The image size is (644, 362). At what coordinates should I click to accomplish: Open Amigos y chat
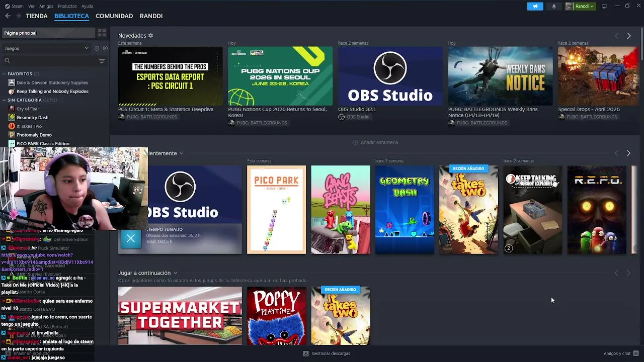point(621,353)
